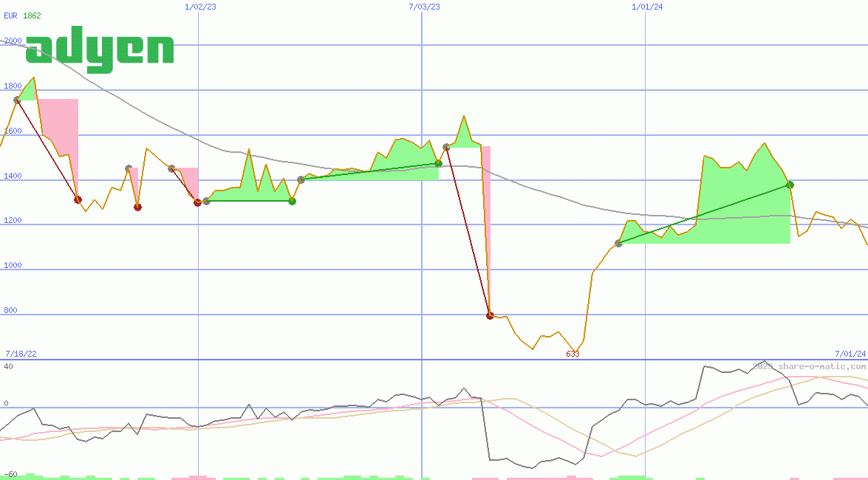
Task: Click the '40' indicator axis label
Action: click(8, 366)
